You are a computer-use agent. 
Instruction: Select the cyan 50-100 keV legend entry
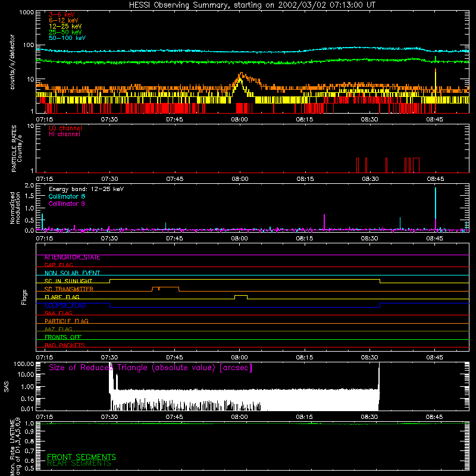[67, 38]
